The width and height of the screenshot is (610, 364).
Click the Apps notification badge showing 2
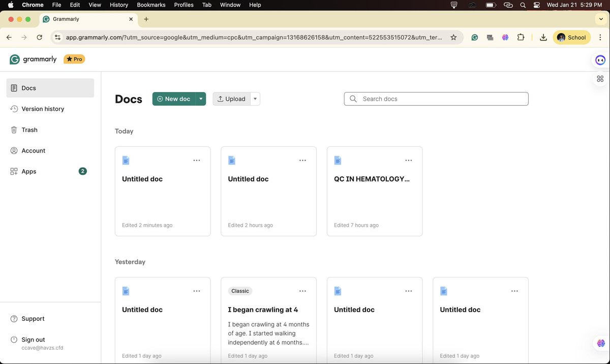tap(83, 171)
